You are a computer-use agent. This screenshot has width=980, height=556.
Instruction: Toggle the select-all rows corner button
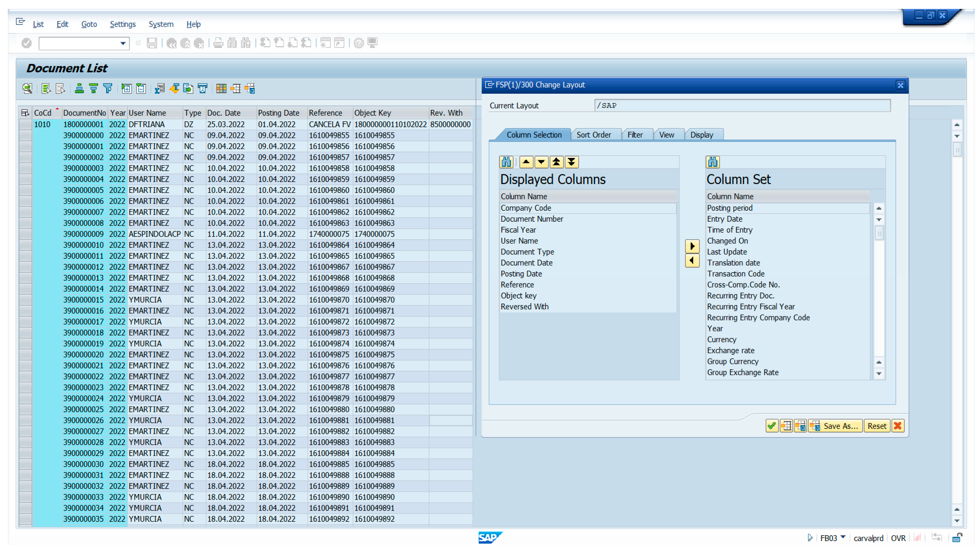[x=25, y=113]
